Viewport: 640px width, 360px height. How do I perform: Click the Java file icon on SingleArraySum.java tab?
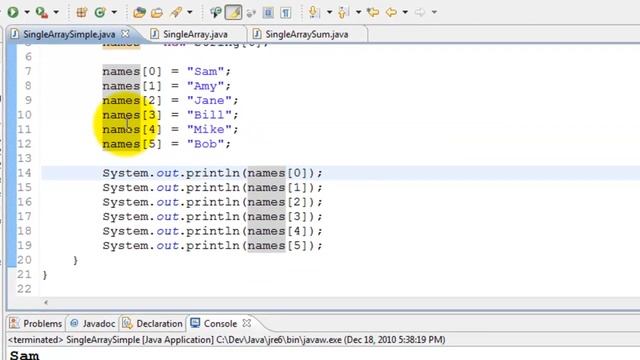[257, 34]
